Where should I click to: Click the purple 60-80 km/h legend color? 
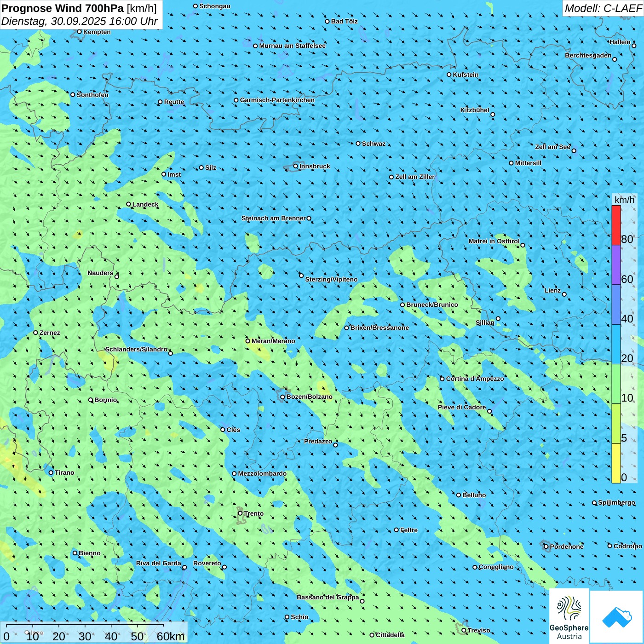tap(616, 265)
